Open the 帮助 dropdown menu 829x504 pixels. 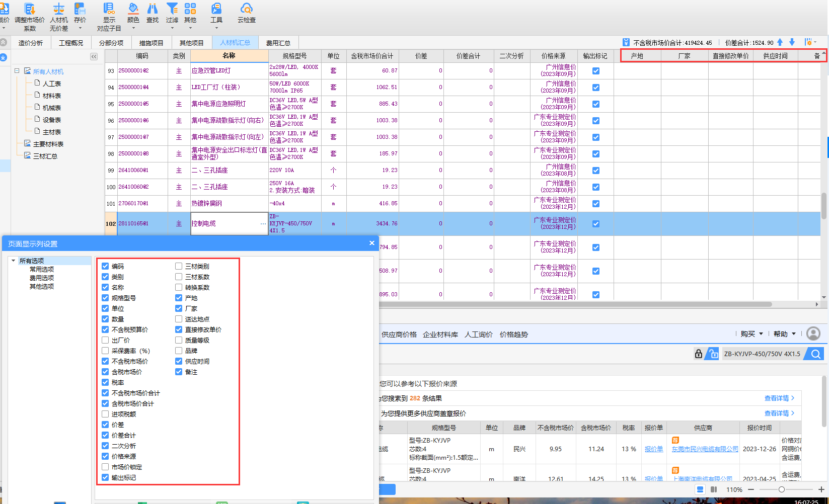(785, 334)
